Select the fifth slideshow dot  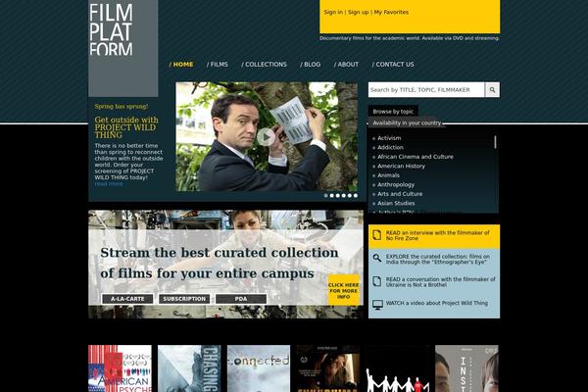click(x=350, y=195)
